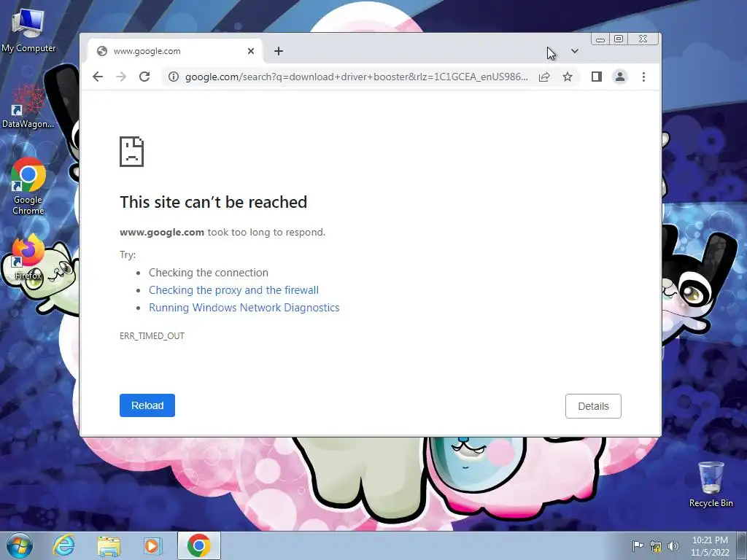This screenshot has height=560, width=747.
Task: Close the www.google.com tab
Action: click(x=251, y=51)
